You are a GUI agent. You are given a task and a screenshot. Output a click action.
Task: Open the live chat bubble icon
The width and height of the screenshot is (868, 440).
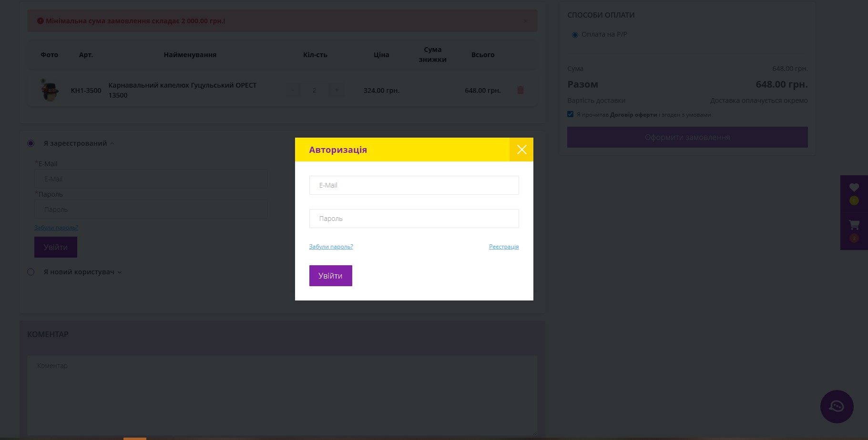point(837,406)
